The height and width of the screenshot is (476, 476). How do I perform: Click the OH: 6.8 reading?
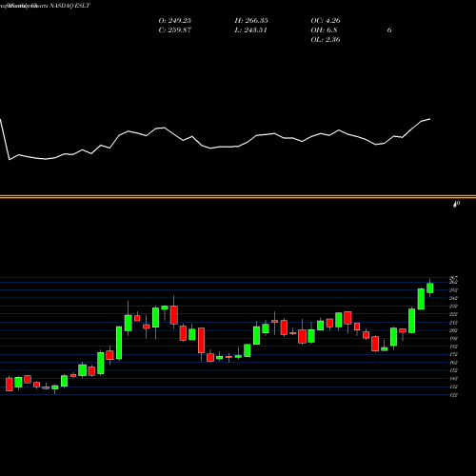[324, 30]
